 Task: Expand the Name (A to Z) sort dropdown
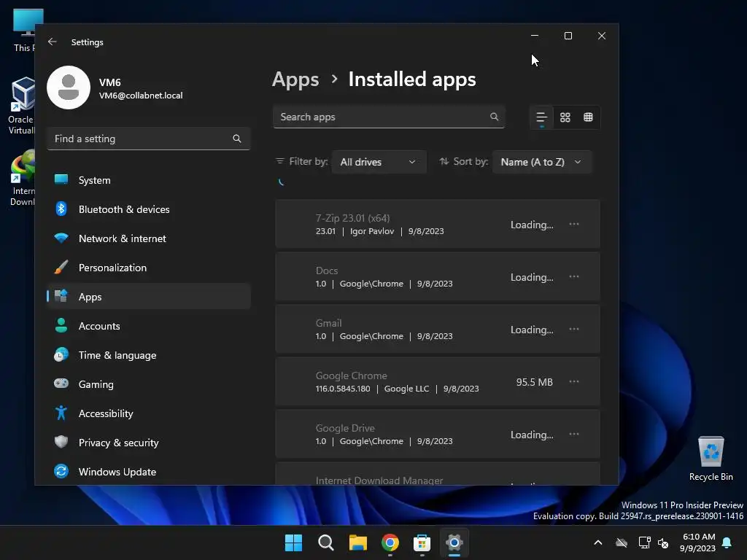point(542,162)
